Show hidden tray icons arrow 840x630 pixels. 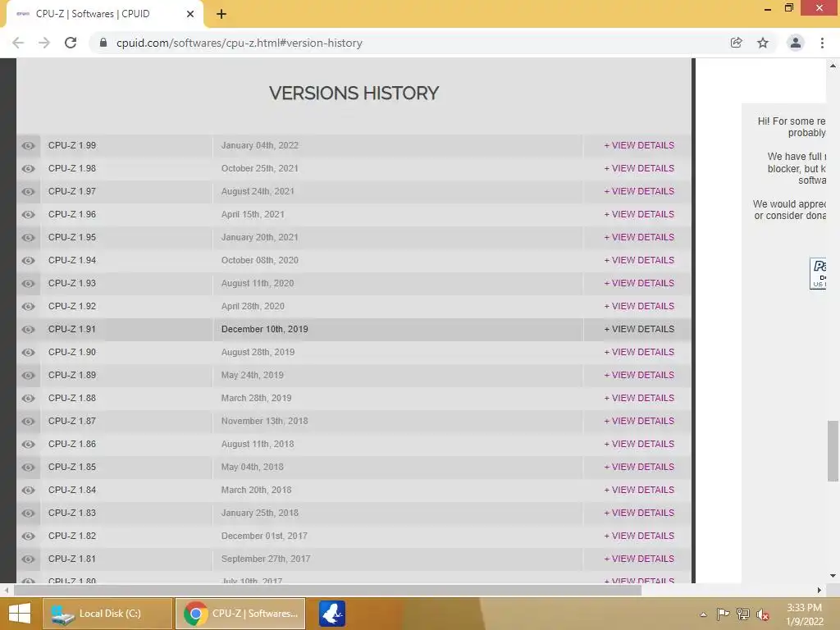(x=703, y=614)
